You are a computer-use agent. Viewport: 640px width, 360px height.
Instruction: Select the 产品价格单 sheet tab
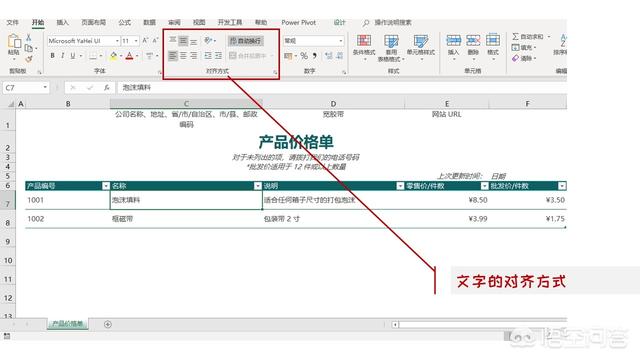click(68, 324)
